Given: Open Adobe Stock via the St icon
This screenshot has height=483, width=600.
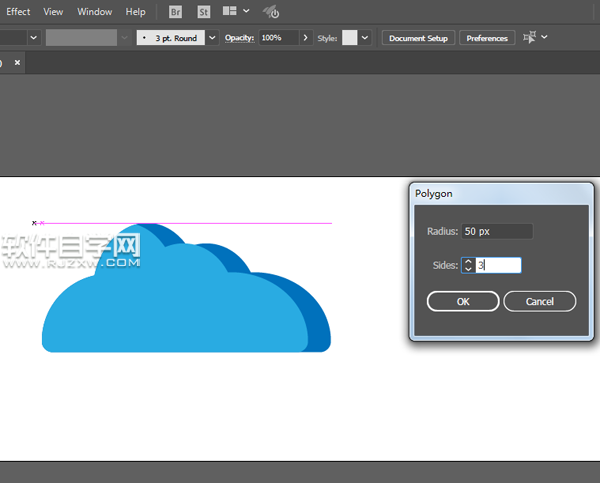Looking at the screenshot, I should pos(204,12).
